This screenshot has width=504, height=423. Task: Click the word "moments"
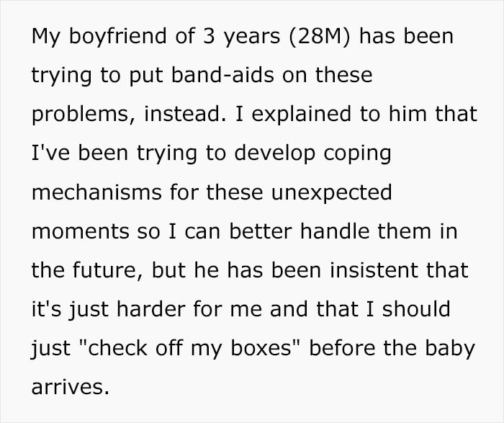click(80, 231)
